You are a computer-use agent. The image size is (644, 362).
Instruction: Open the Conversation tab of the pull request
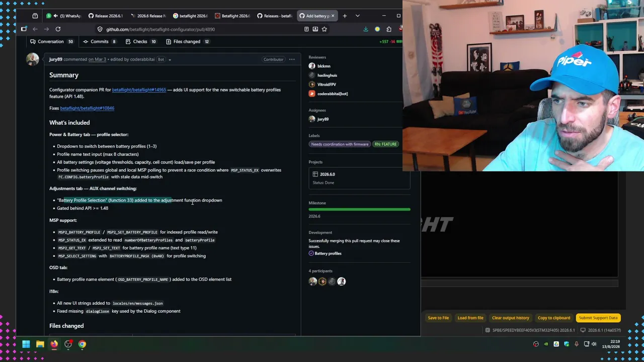[51, 41]
